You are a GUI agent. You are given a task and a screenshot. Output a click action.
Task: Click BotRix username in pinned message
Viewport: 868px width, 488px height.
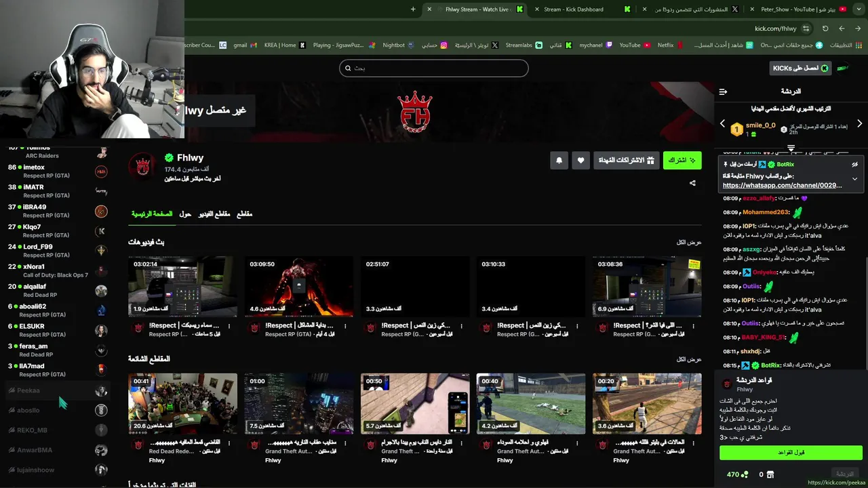(785, 165)
